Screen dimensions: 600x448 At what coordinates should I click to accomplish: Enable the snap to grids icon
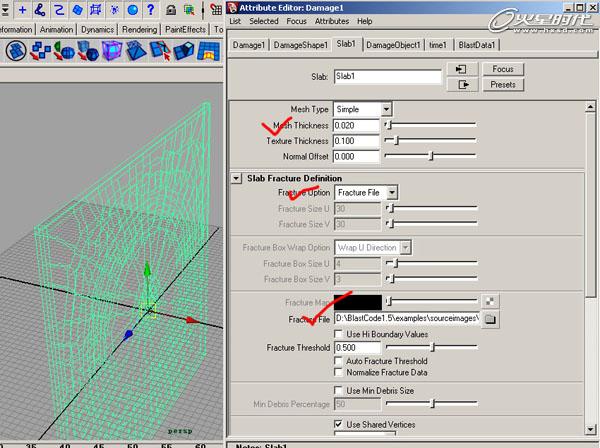tap(216, 10)
